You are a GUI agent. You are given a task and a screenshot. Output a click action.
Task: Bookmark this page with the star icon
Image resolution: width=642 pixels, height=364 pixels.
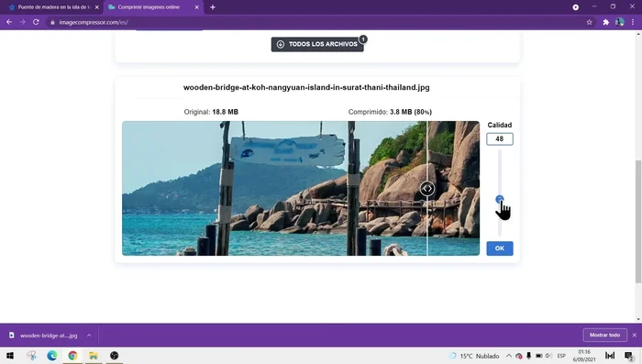point(589,22)
